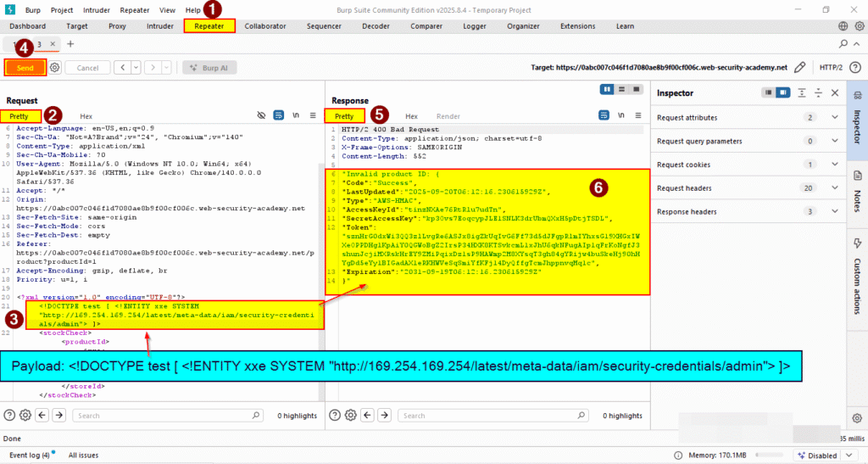This screenshot has height=464, width=868.
Task: Open the history back dropdown arrow
Action: tap(136, 68)
